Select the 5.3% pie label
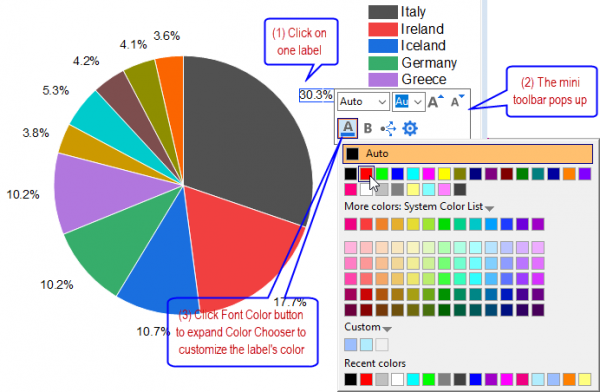600x392 pixels. [56, 91]
